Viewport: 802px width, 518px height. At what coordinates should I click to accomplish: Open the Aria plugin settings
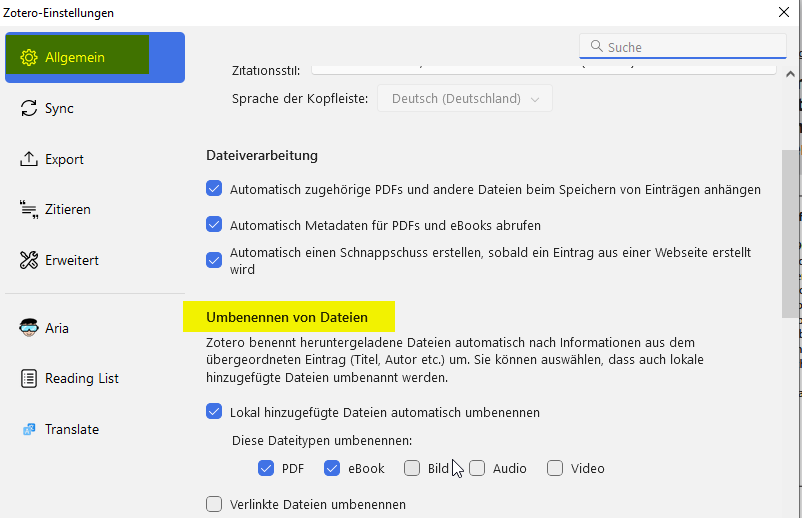click(95, 328)
